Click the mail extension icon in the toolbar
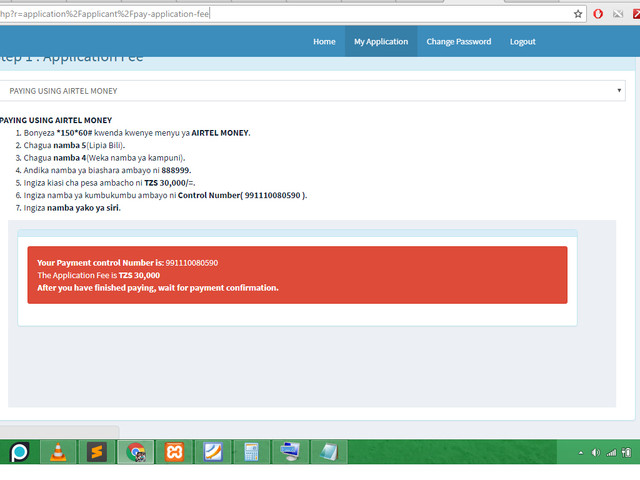 pyautogui.click(x=620, y=14)
